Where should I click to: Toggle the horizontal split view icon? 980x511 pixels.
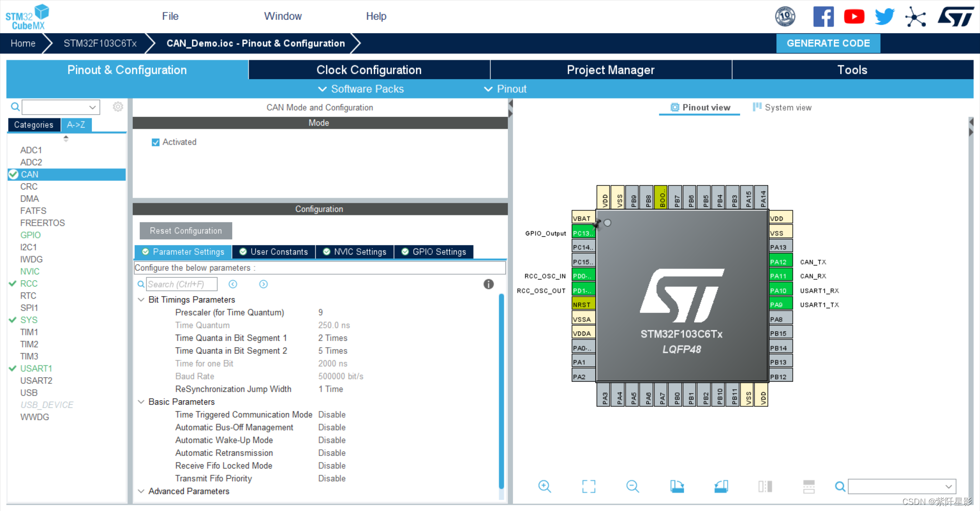(765, 486)
